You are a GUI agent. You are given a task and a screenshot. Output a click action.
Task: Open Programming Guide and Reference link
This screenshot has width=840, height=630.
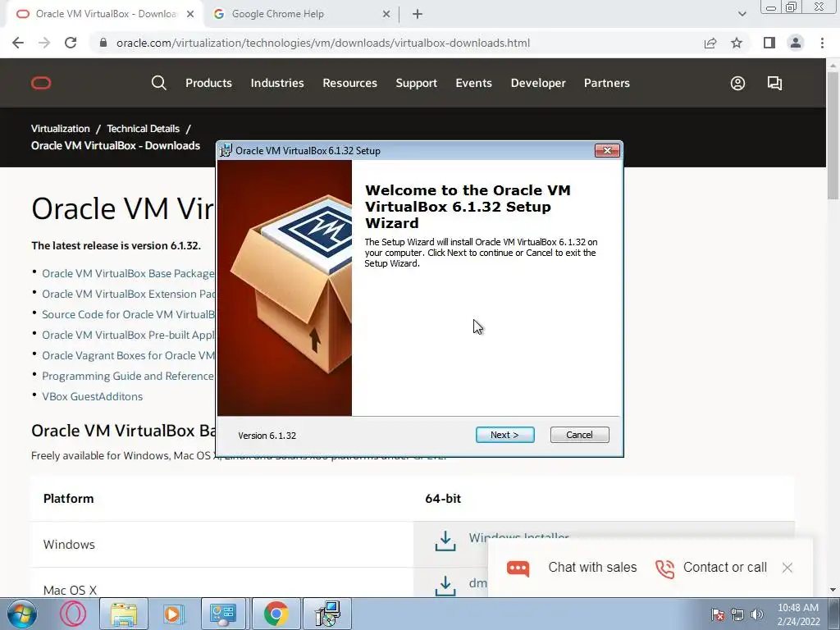(x=128, y=376)
